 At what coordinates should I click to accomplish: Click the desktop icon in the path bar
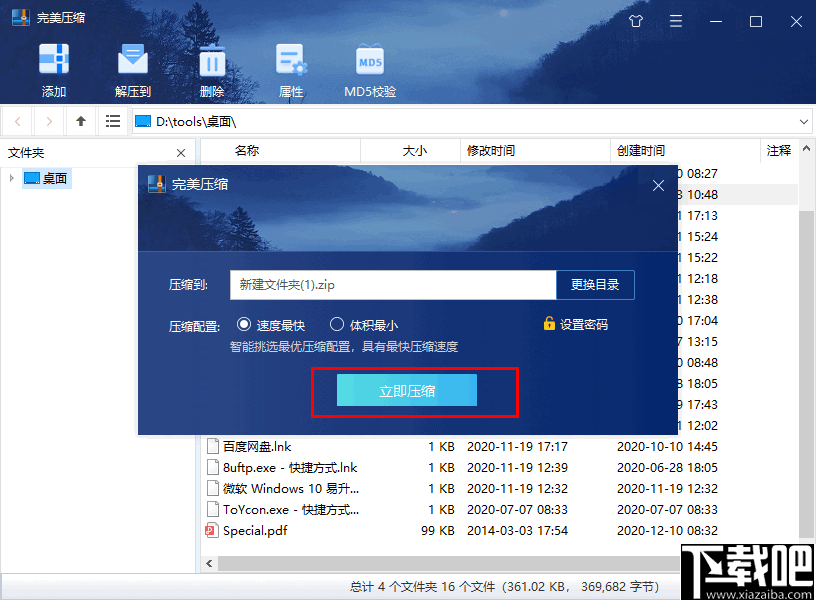(143, 121)
